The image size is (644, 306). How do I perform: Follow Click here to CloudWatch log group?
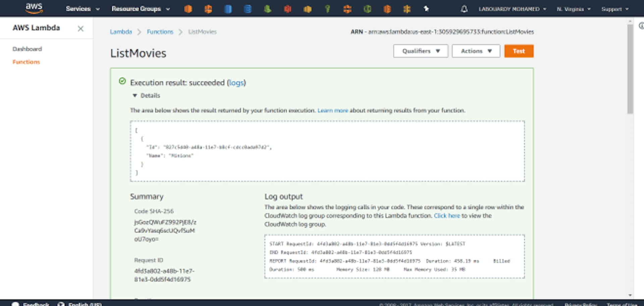tap(447, 216)
